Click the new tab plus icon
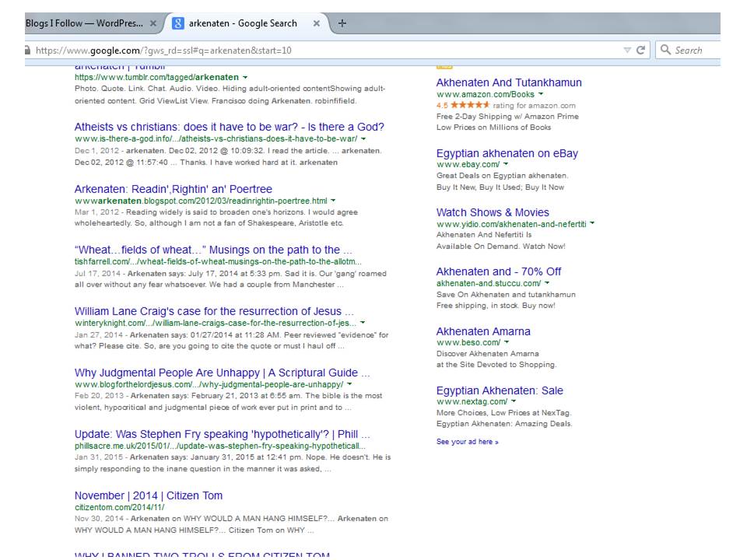 (x=342, y=23)
